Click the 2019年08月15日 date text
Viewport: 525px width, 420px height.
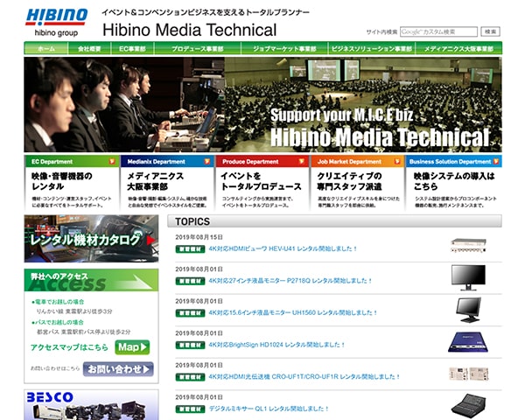click(x=199, y=237)
